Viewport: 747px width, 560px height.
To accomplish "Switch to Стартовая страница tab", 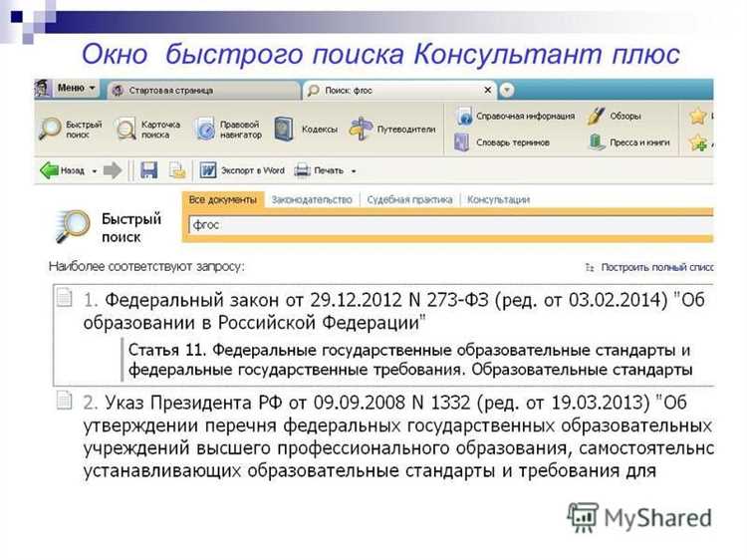I will pos(204,90).
